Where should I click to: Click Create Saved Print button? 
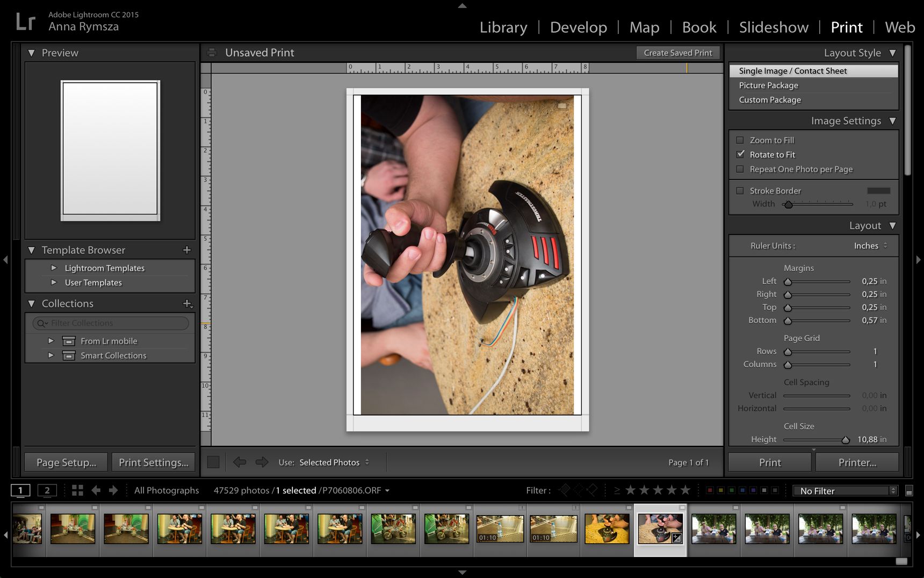pyautogui.click(x=678, y=53)
